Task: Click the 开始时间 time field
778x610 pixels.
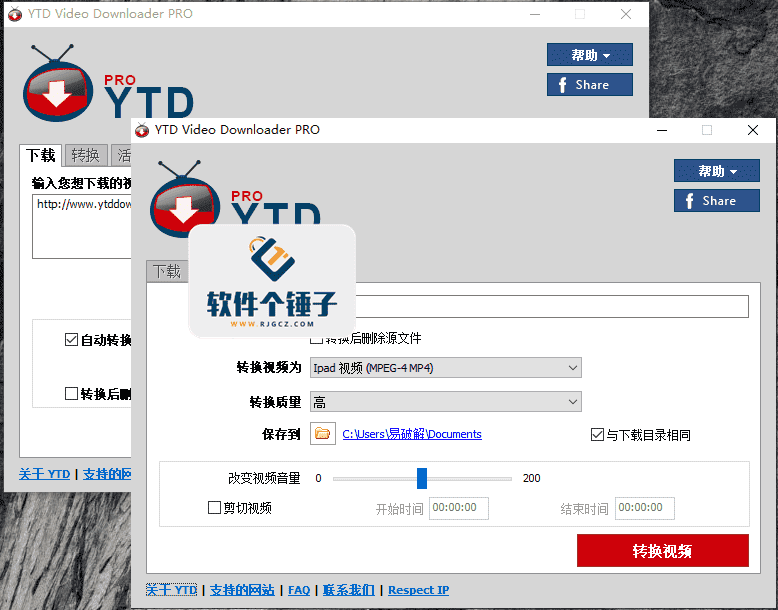Action: (458, 508)
